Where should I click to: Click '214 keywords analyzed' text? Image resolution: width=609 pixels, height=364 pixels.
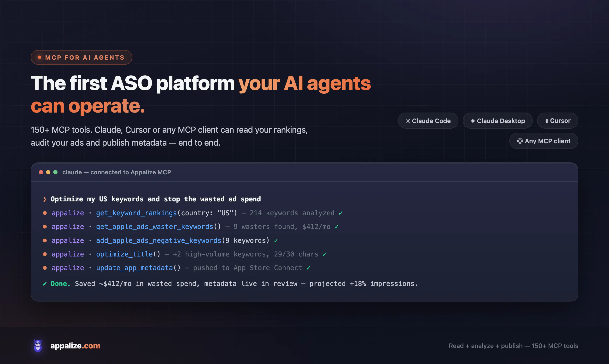pyautogui.click(x=292, y=213)
